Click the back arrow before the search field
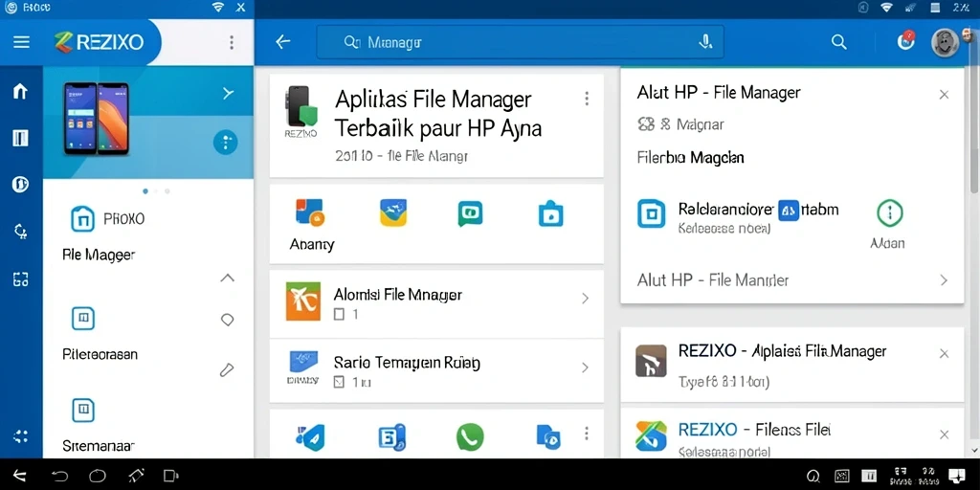980x490 pixels. [283, 42]
